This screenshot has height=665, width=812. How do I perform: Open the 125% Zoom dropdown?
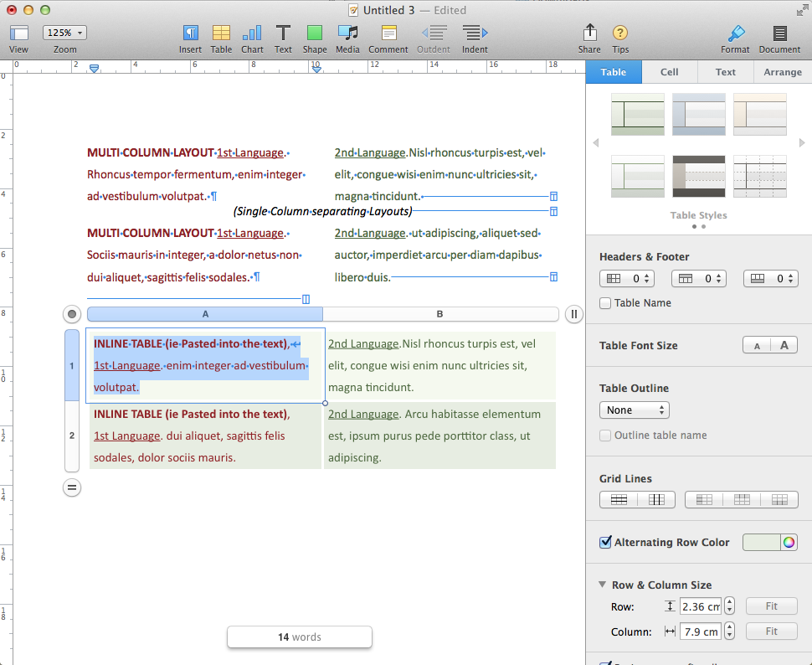point(64,33)
